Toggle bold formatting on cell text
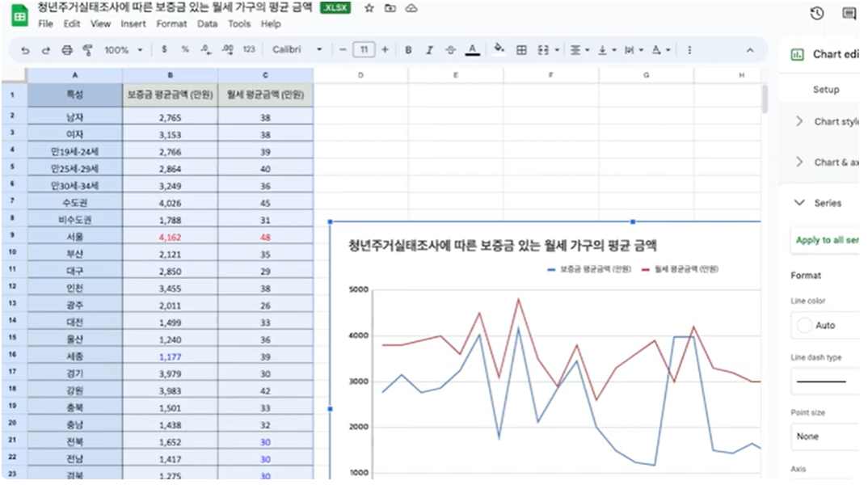The image size is (868, 485). click(409, 49)
